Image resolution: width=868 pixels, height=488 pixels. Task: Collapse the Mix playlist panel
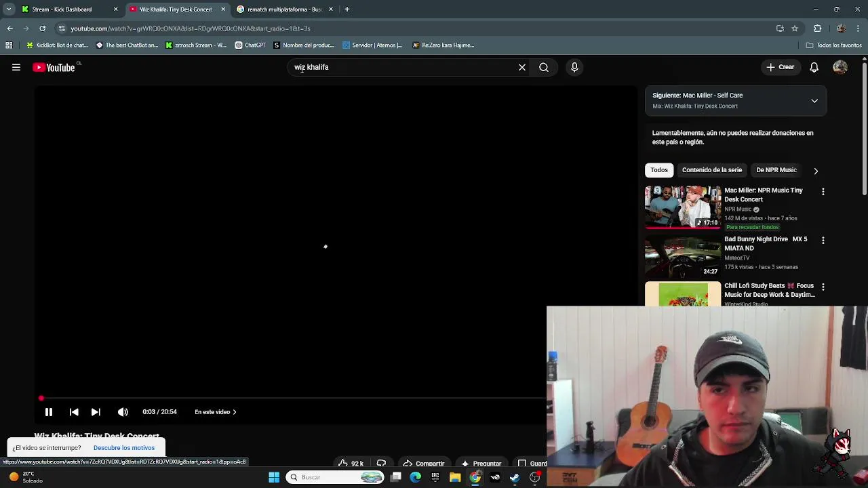[814, 101]
